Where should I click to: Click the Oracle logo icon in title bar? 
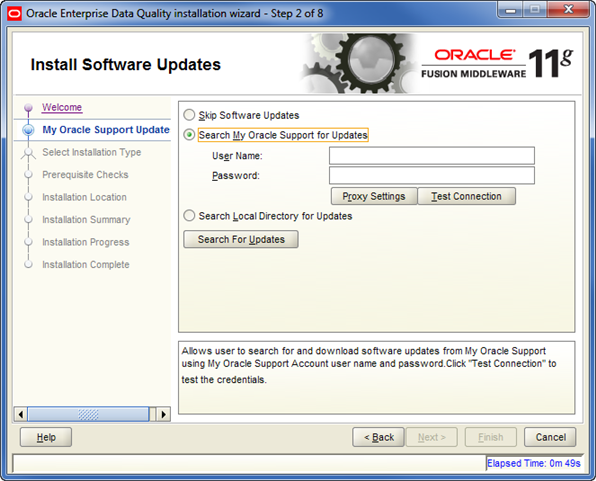click(15, 14)
